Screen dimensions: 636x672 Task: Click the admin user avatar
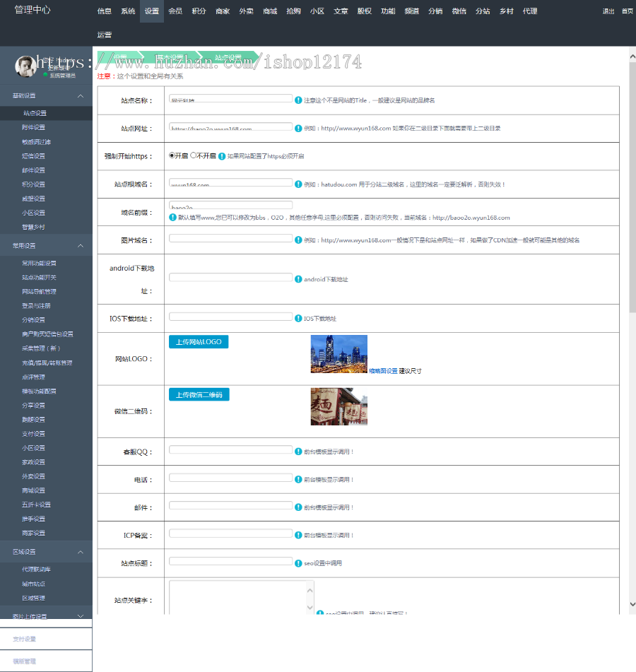(x=25, y=66)
